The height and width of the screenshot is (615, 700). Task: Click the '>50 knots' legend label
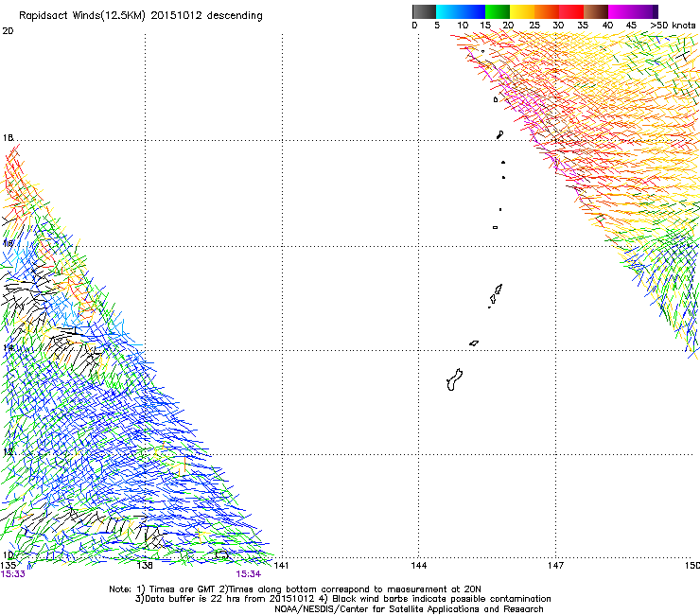pyautogui.click(x=673, y=26)
